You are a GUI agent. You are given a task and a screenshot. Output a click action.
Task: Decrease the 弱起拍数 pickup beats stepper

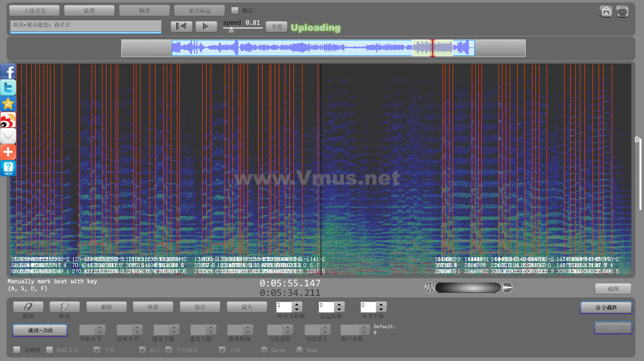[x=339, y=309]
